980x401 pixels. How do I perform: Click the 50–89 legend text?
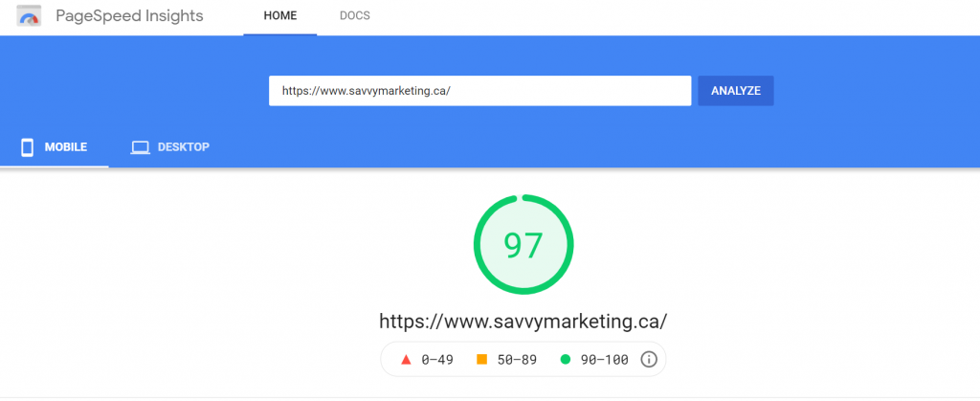(517, 360)
